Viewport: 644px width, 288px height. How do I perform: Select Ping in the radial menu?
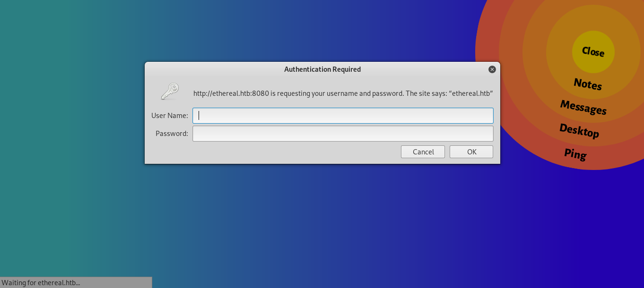575,154
